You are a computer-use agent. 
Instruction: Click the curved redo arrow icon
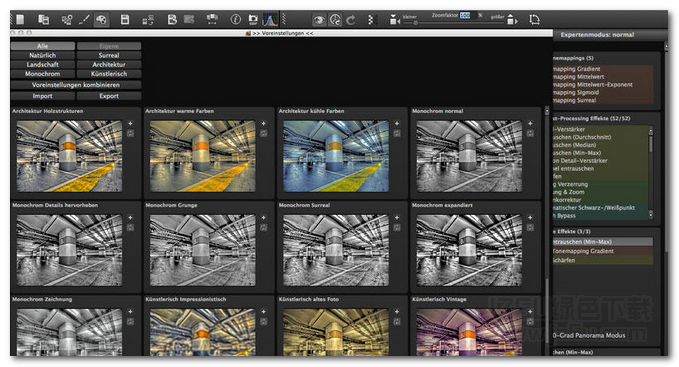point(351,19)
